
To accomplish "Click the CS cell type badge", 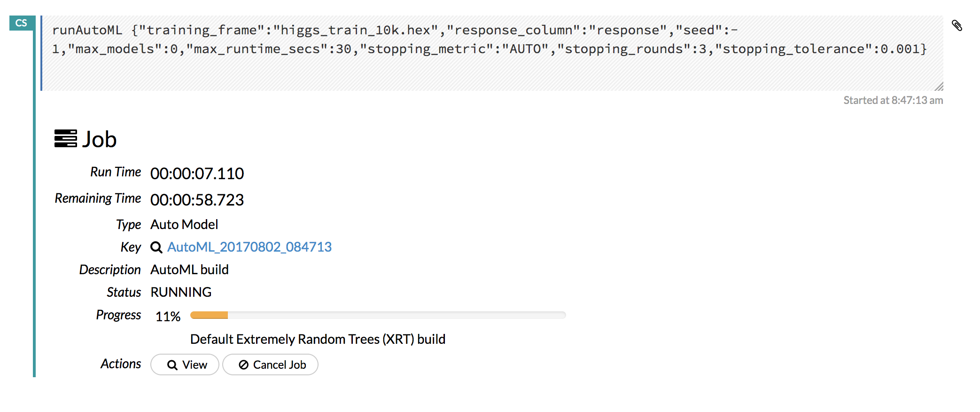I will coord(22,23).
